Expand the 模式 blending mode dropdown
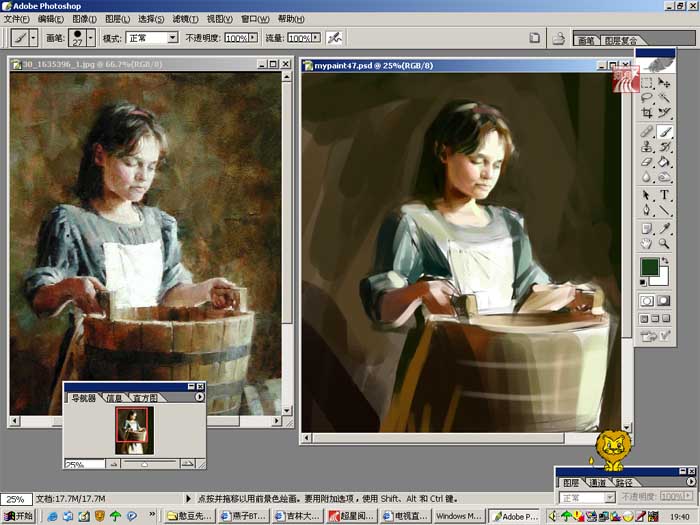700x525 pixels. pos(173,38)
